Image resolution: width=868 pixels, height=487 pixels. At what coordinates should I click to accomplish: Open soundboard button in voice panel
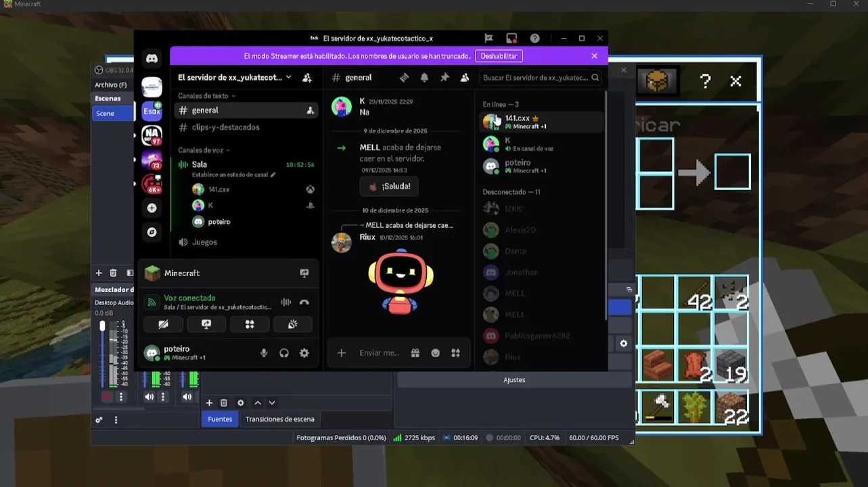[x=292, y=325]
